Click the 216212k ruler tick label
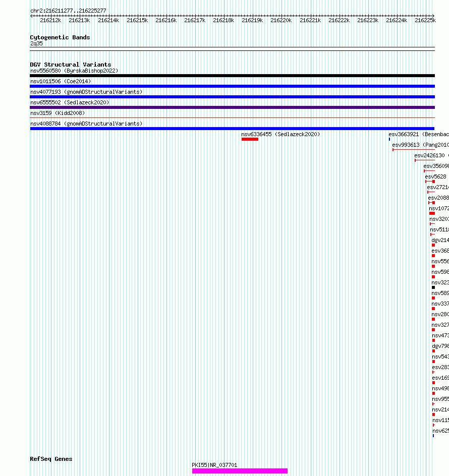Viewport: 449px width, 476px height. coord(50,20)
